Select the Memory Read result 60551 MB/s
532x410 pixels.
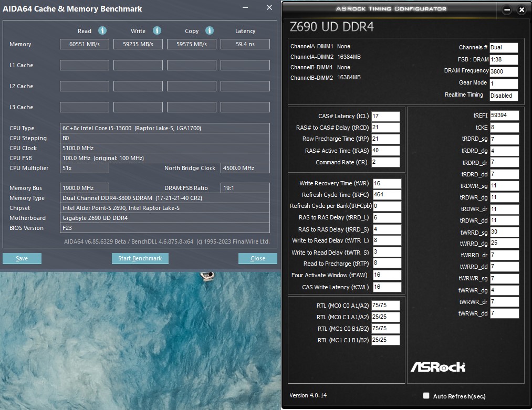pos(85,44)
